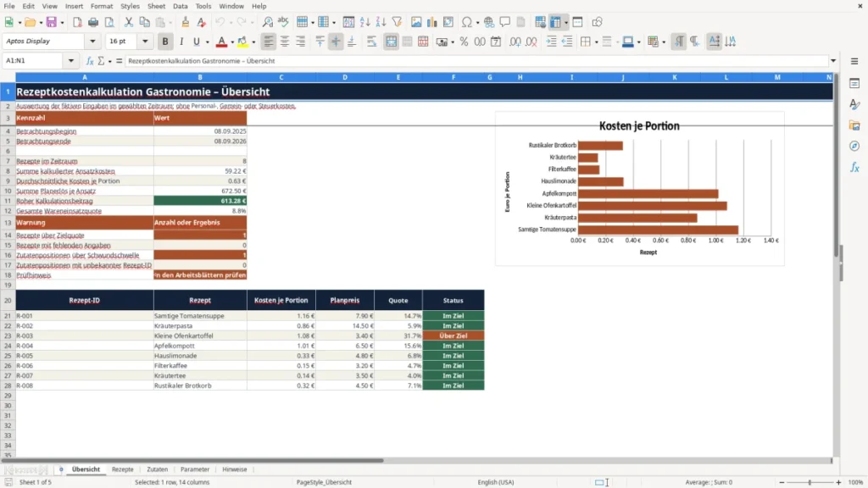Toggle italic formatting

[181, 42]
